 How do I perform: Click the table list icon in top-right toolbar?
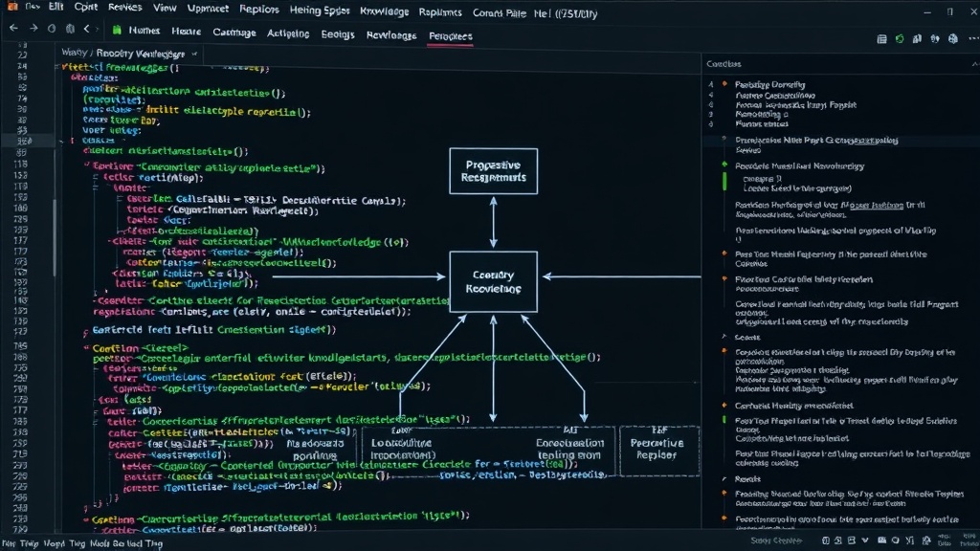tap(881, 38)
